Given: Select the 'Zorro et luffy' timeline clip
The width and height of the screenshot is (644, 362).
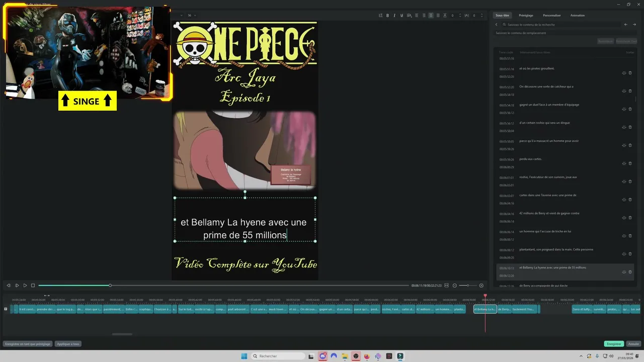Looking at the screenshot, I should pos(582,309).
